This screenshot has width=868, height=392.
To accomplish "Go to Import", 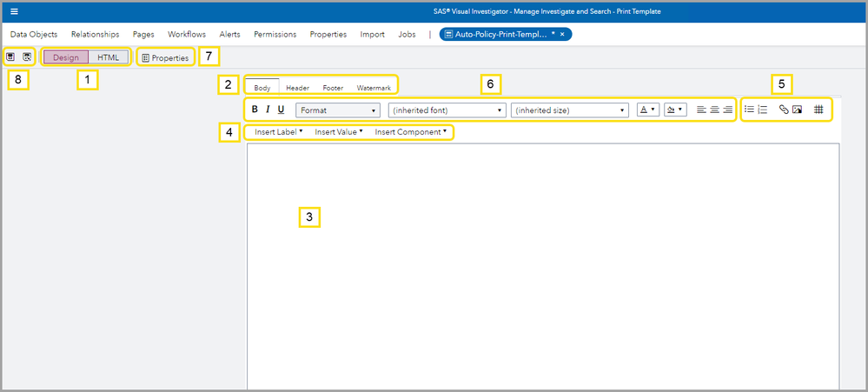I will coord(373,34).
